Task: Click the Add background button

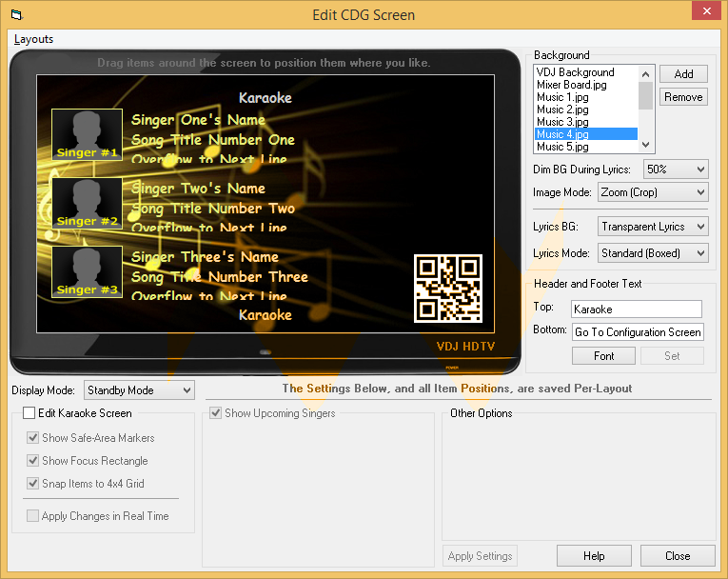Action: [683, 74]
